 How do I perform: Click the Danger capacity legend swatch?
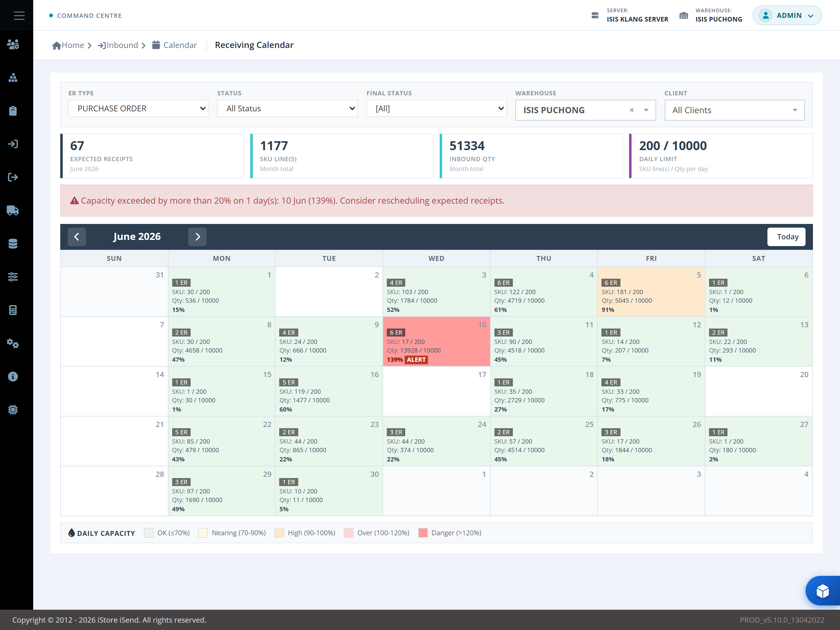coord(423,533)
